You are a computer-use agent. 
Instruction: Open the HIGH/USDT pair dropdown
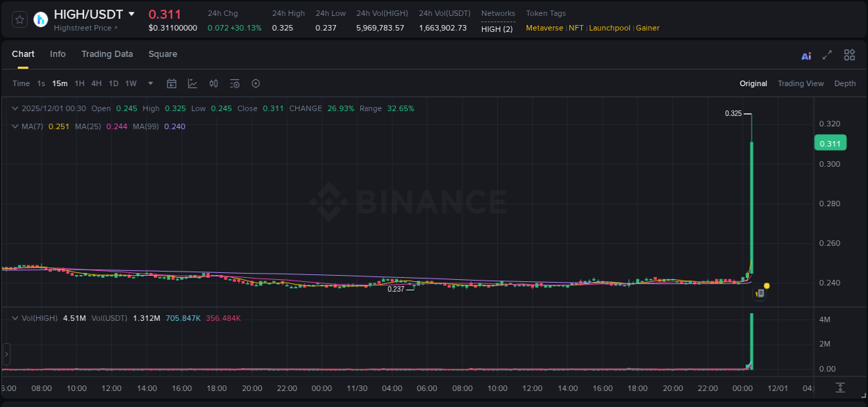[x=131, y=13]
